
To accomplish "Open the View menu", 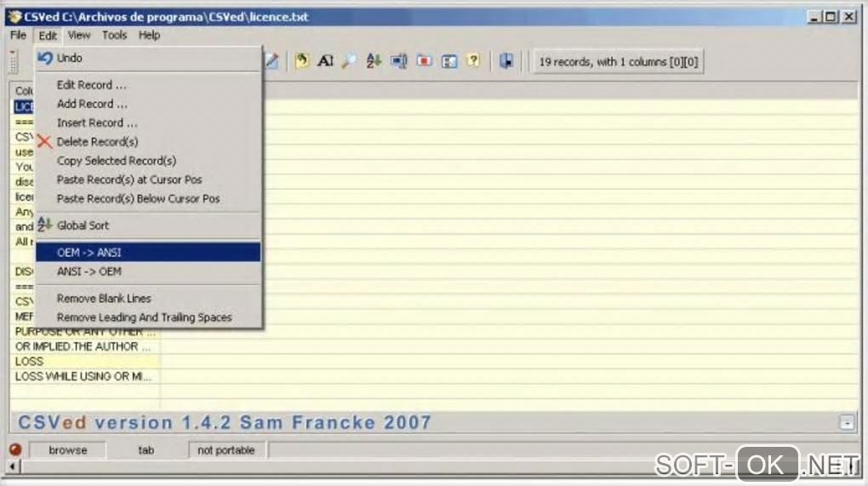I will point(79,35).
